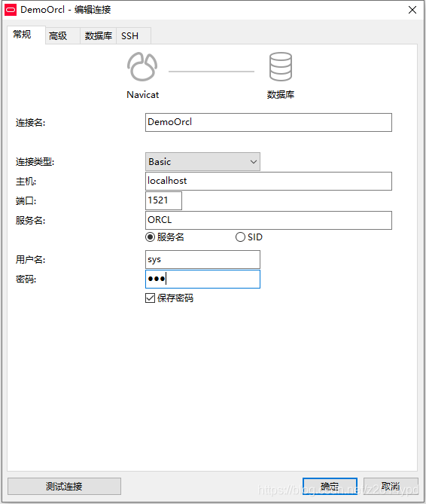Confirm with the 确定 button

point(330,487)
